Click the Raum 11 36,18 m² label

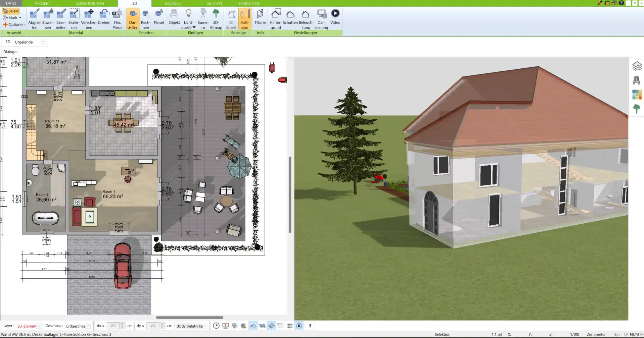click(55, 124)
